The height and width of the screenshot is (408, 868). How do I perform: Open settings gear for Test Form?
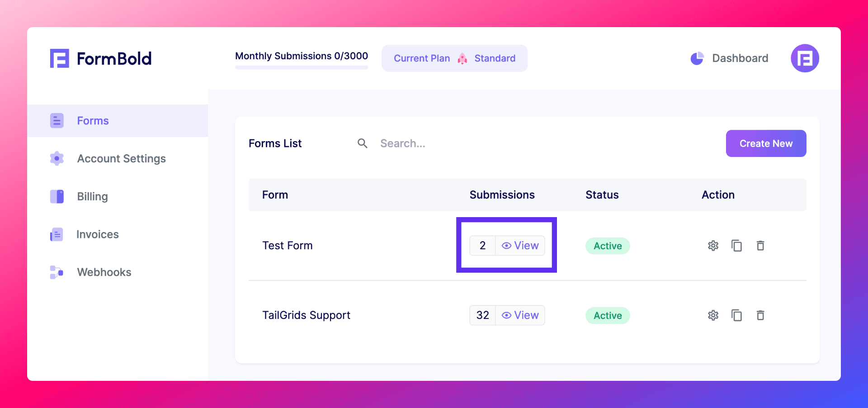[713, 246]
